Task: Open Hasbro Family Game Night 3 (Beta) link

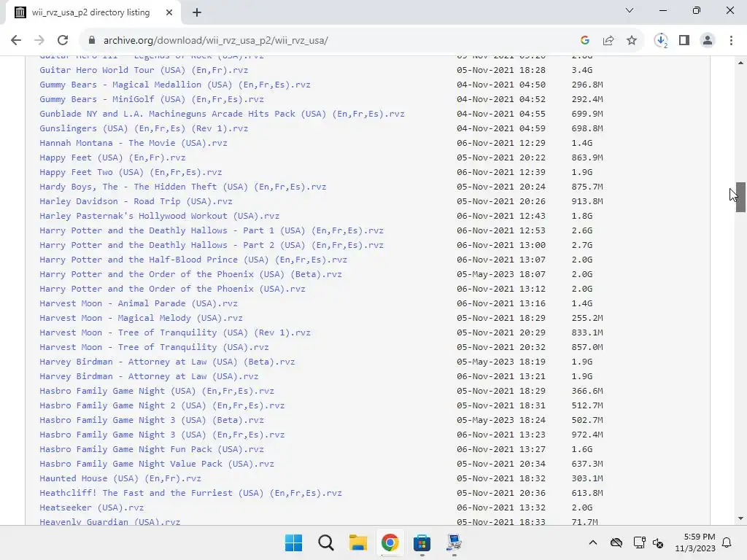Action: pyautogui.click(x=152, y=420)
